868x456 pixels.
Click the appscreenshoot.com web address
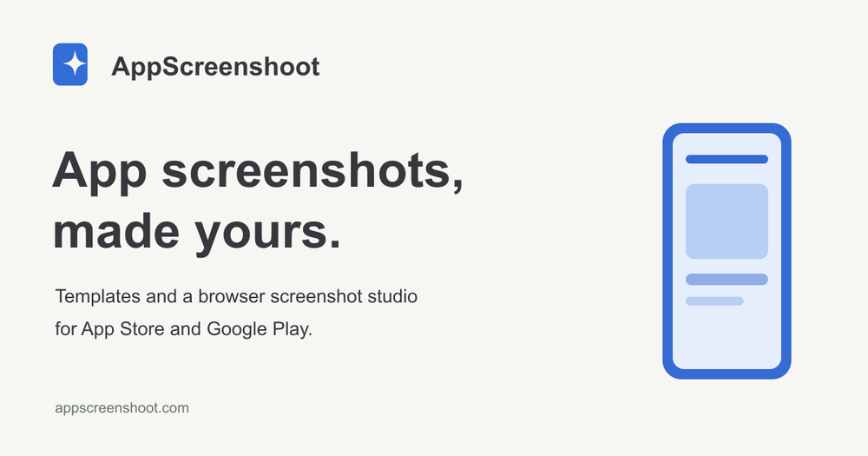tap(122, 408)
